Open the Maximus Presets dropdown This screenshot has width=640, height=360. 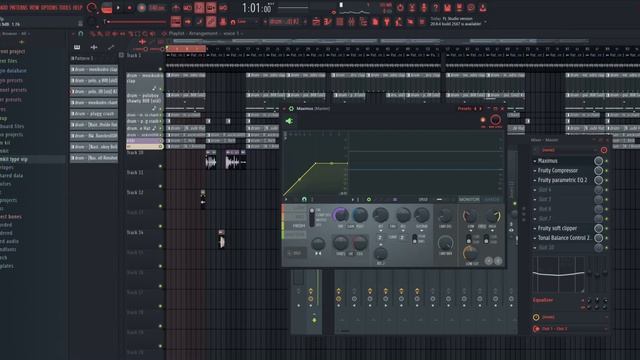(x=464, y=109)
